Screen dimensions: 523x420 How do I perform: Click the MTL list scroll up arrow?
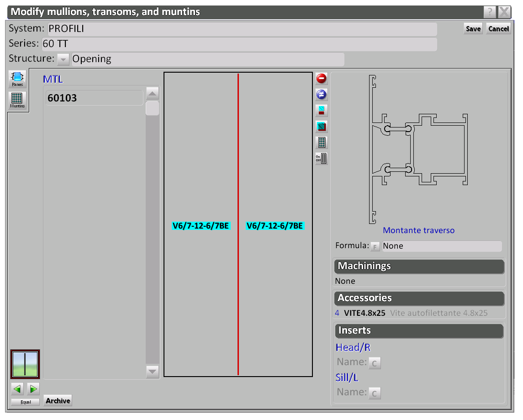click(152, 93)
